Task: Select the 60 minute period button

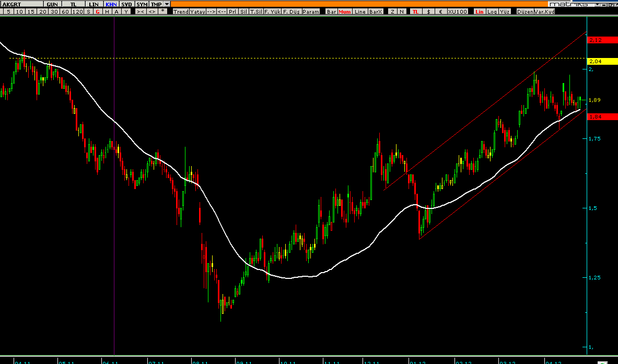Action: click(65, 11)
